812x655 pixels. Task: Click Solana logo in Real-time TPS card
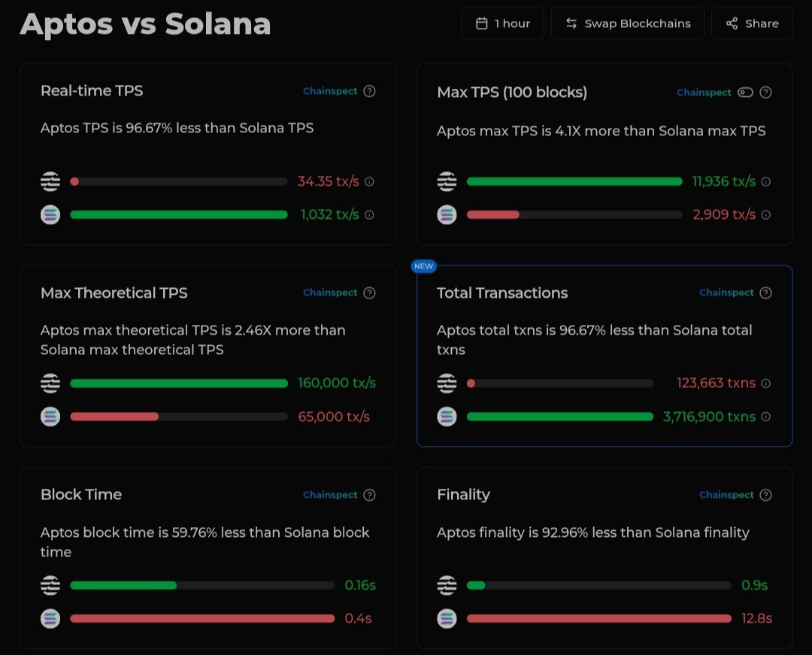tap(50, 214)
